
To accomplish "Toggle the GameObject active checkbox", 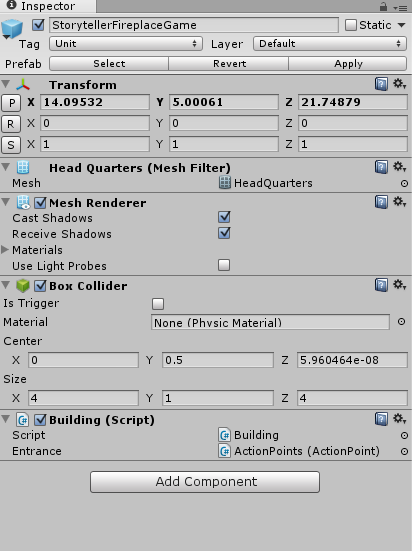I will tap(38, 25).
